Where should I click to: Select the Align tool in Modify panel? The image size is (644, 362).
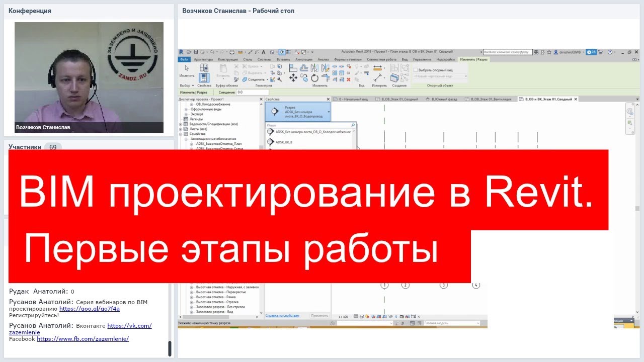coord(293,68)
